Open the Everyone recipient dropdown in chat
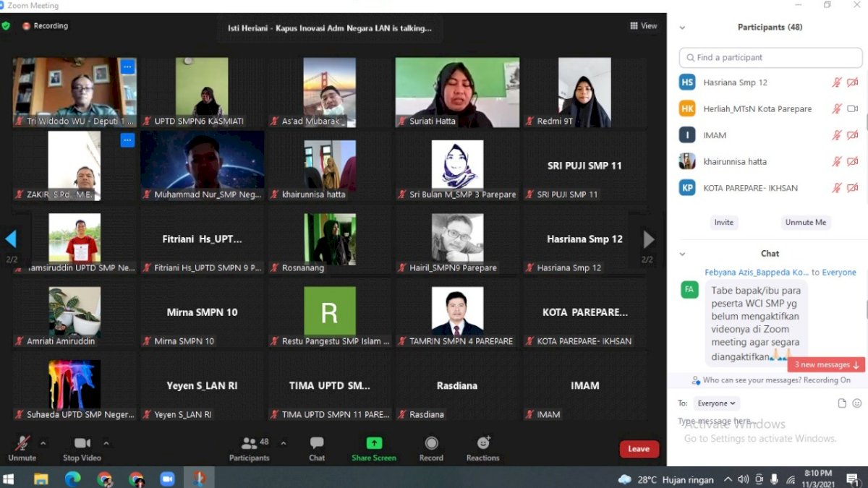The width and height of the screenshot is (868, 488). [716, 403]
